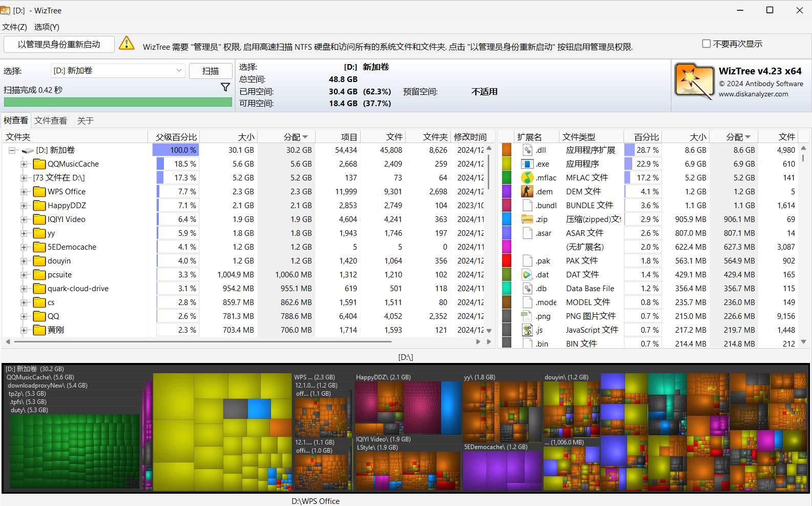812x506 pixels.
Task: Click the filter funnel icon
Action: 225,87
